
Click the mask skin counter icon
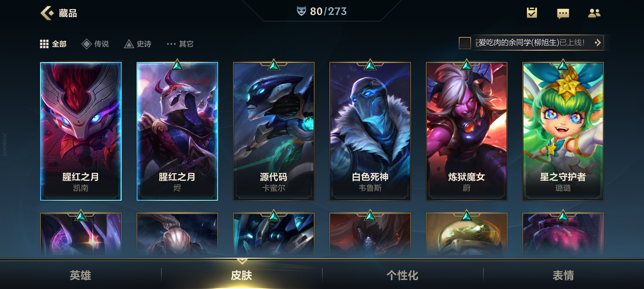(301, 11)
